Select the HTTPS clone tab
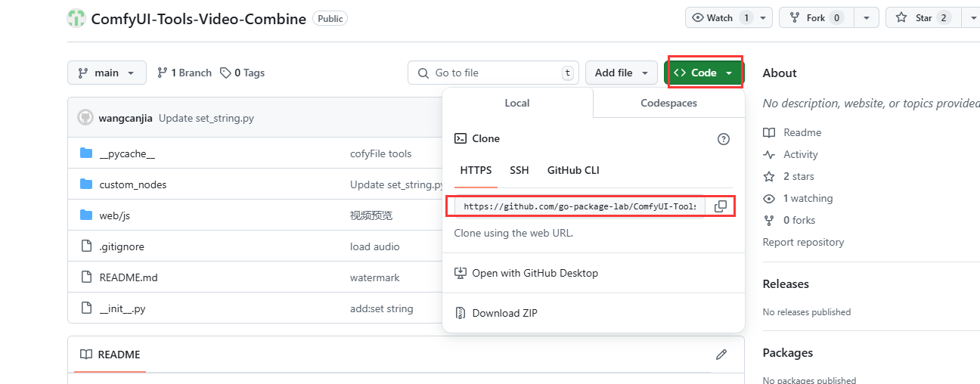980x384 pixels. pos(476,170)
